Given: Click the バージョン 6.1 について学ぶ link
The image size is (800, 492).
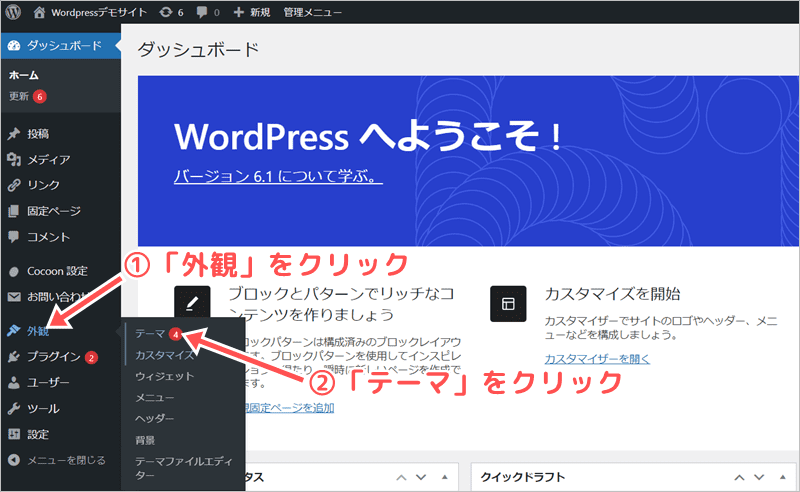Looking at the screenshot, I should 278,177.
